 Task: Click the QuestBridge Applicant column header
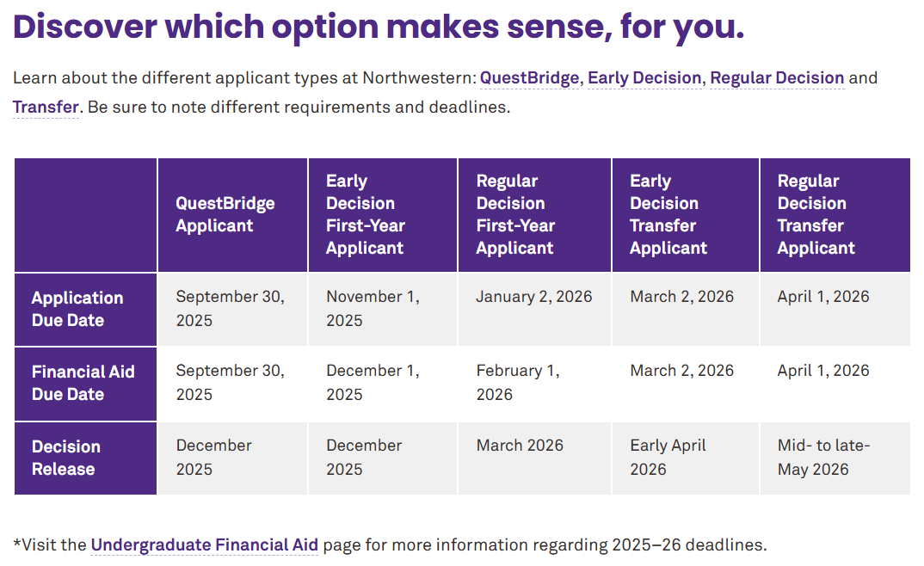(x=232, y=215)
